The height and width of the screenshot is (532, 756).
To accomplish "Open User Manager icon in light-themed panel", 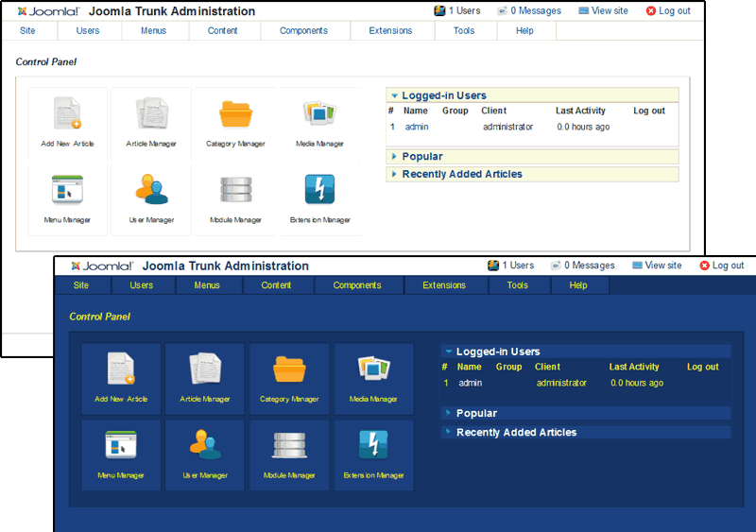I will tap(150, 191).
